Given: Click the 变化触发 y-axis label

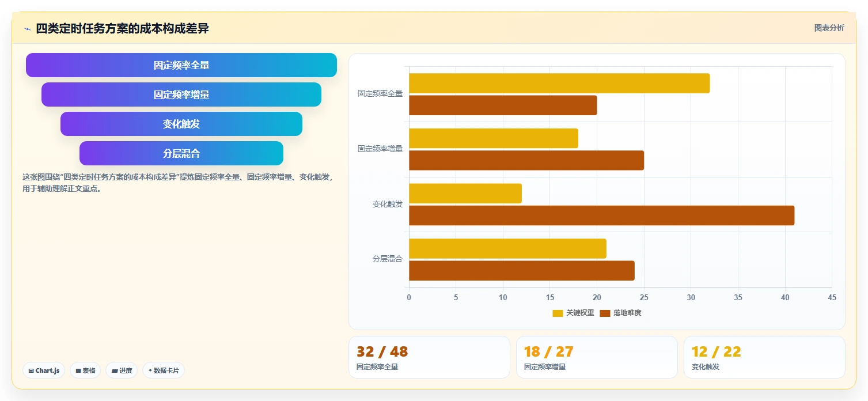Looking at the screenshot, I should (388, 204).
